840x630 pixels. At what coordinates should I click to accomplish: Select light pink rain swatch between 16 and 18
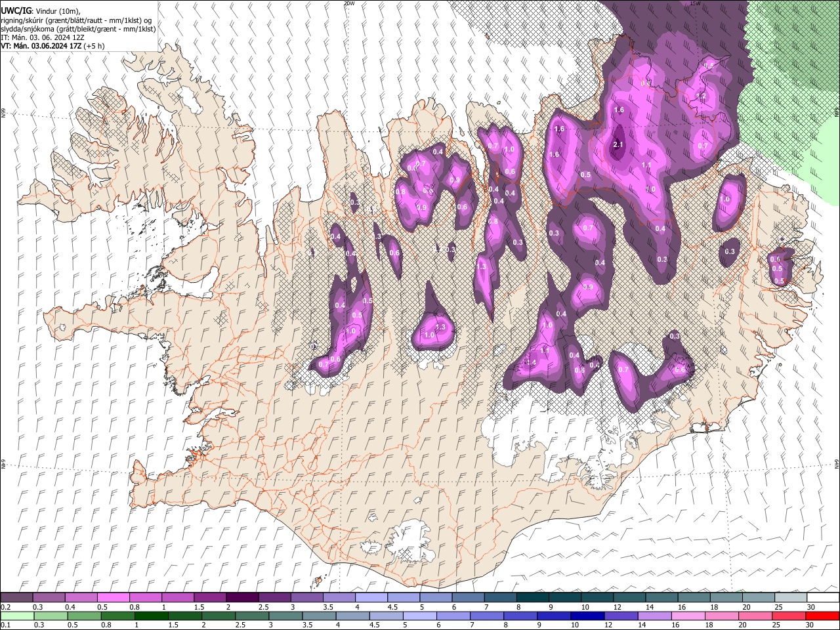pyautogui.click(x=688, y=616)
